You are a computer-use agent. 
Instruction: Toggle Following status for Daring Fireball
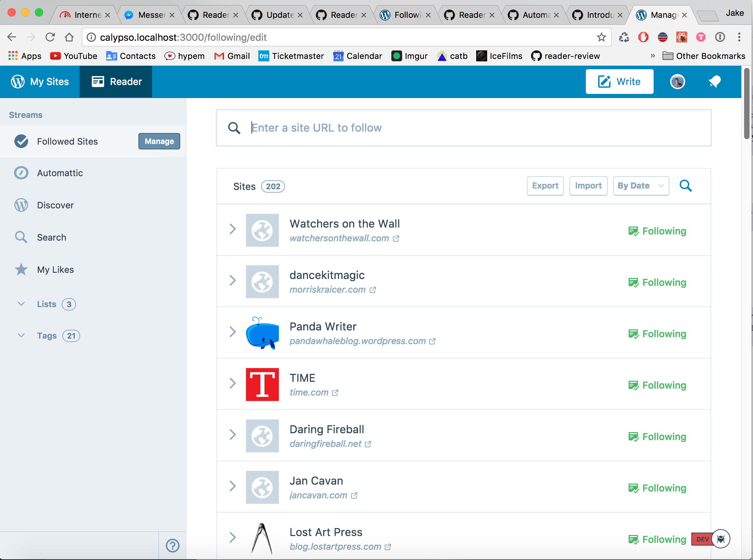(657, 437)
